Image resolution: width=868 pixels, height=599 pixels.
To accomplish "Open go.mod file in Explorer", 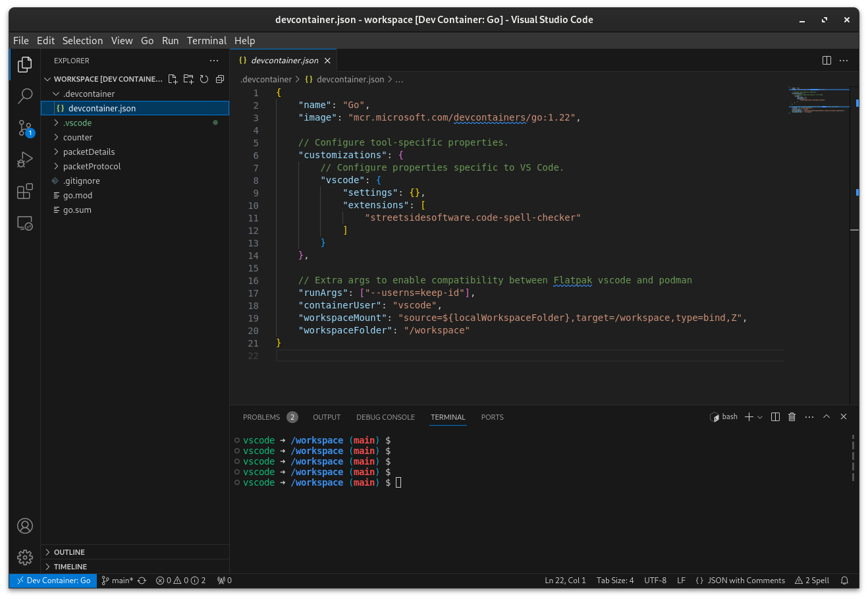I will point(135,195).
